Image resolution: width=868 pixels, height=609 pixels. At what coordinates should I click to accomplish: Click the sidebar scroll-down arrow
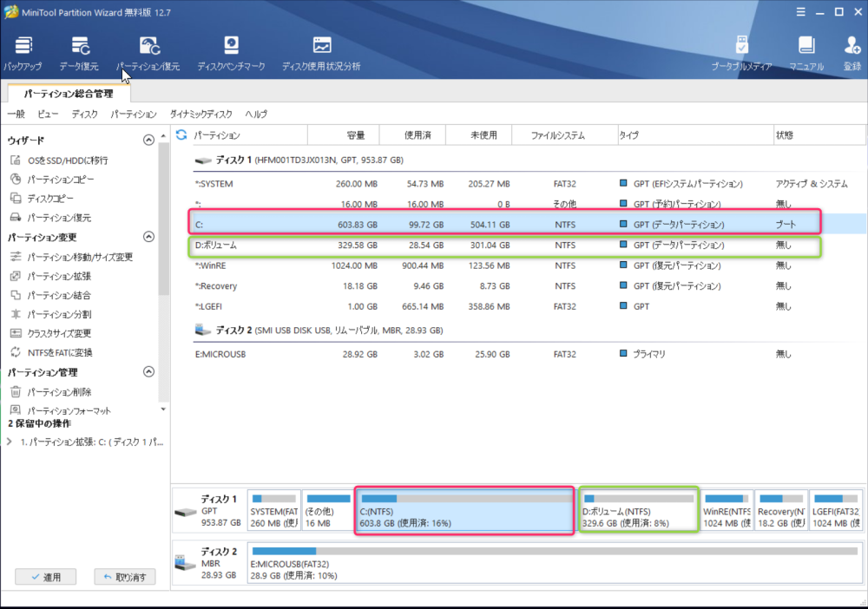(x=163, y=409)
